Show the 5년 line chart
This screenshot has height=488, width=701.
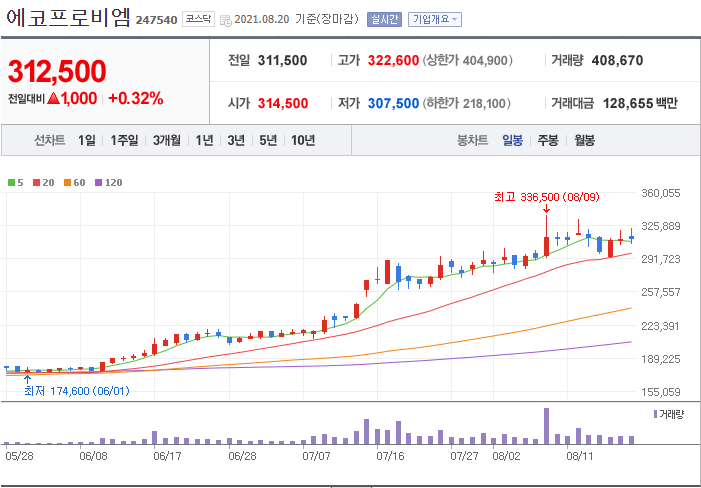pos(268,140)
